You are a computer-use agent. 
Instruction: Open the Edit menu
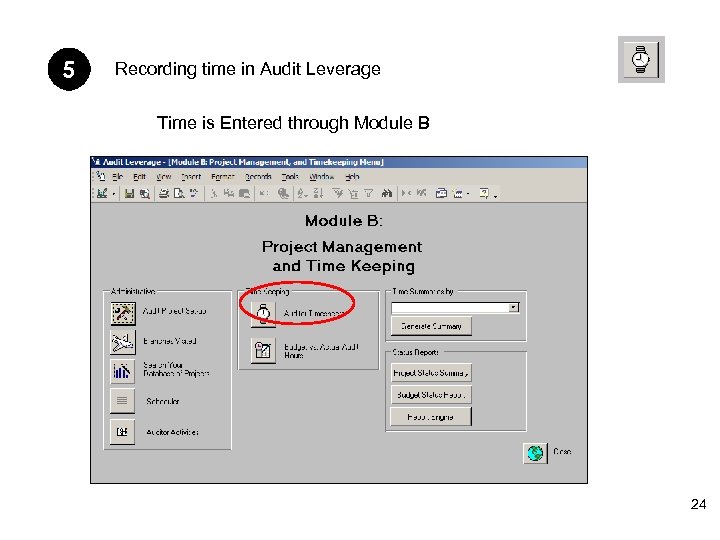click(x=140, y=176)
